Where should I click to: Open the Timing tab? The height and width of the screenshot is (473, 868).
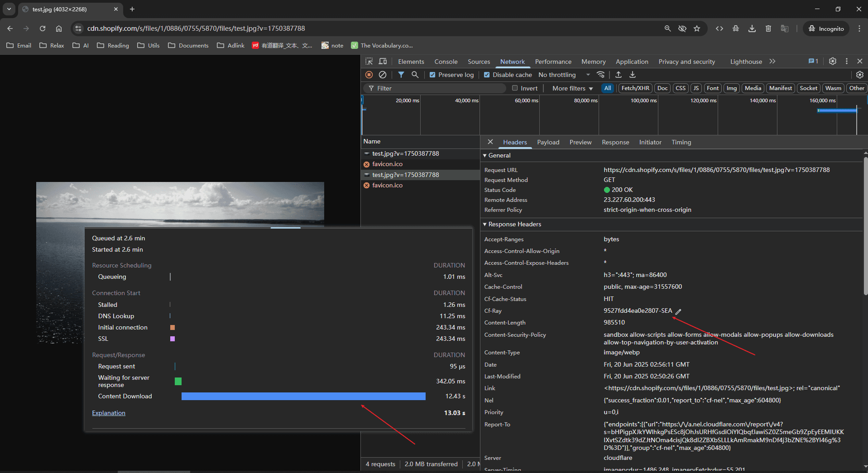click(681, 143)
